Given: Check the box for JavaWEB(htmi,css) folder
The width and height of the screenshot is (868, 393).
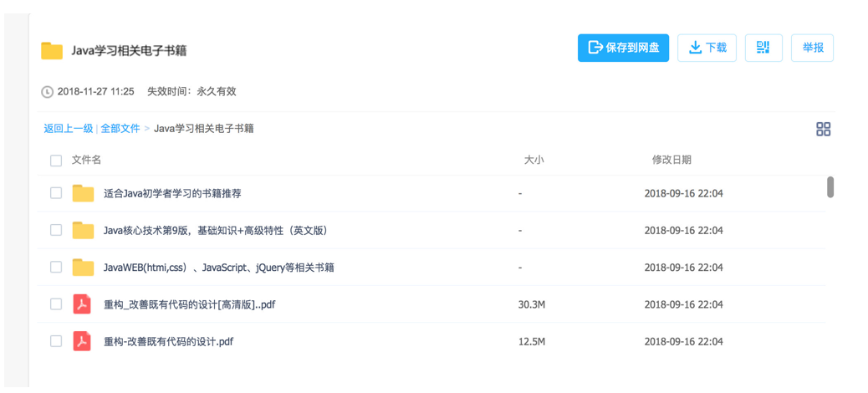Looking at the screenshot, I should pyautogui.click(x=56, y=268).
